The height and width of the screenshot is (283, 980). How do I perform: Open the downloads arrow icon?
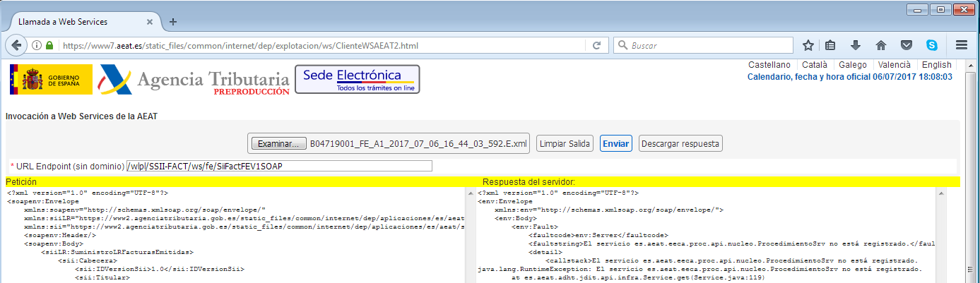click(x=856, y=45)
